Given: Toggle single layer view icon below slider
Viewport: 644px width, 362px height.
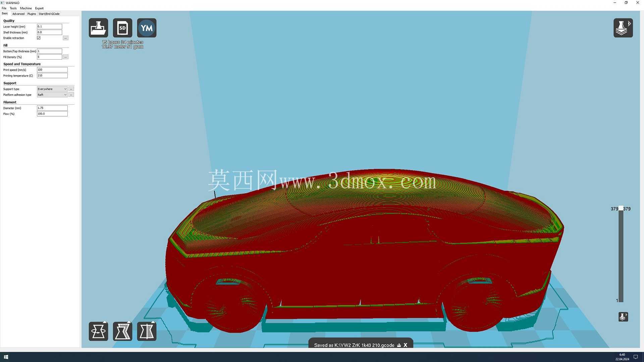Looking at the screenshot, I should click(x=623, y=317).
